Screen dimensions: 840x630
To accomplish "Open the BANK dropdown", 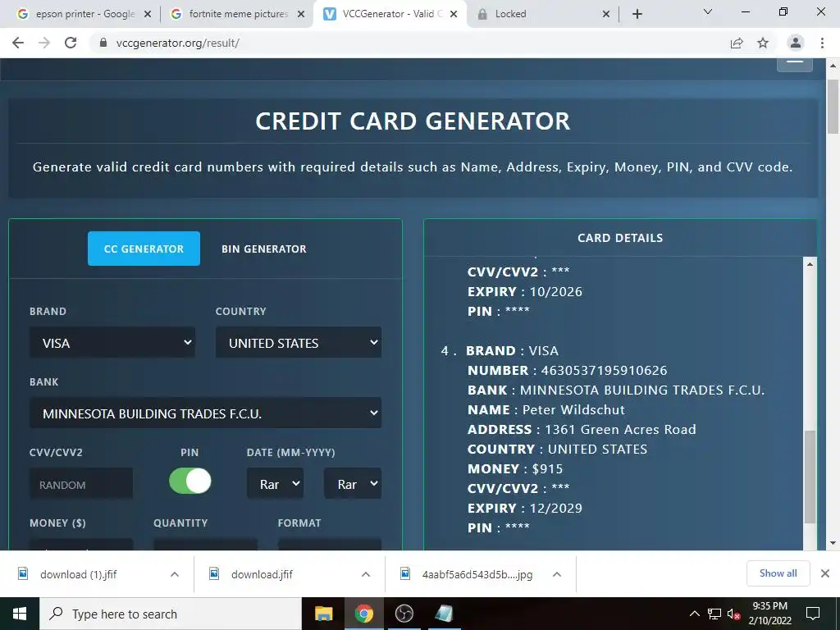I will click(205, 413).
